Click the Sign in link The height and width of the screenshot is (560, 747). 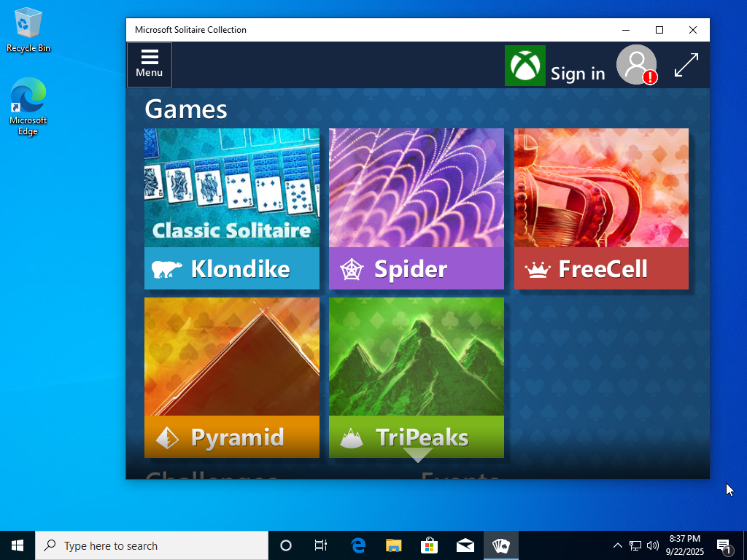point(577,74)
